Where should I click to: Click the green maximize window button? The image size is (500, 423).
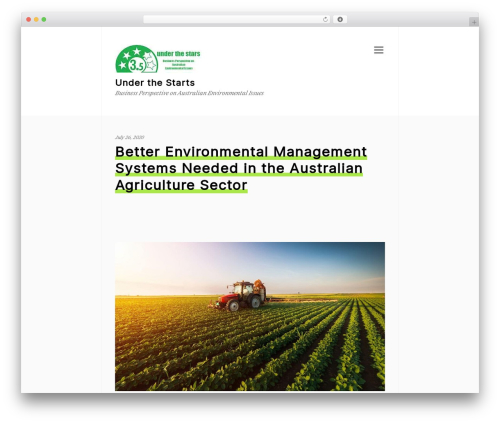44,20
